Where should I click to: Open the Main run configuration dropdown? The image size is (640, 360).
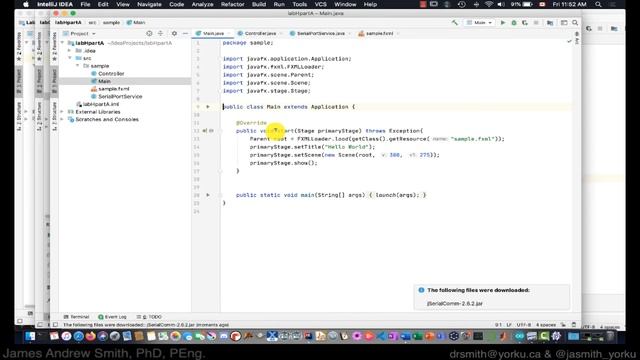click(479, 23)
